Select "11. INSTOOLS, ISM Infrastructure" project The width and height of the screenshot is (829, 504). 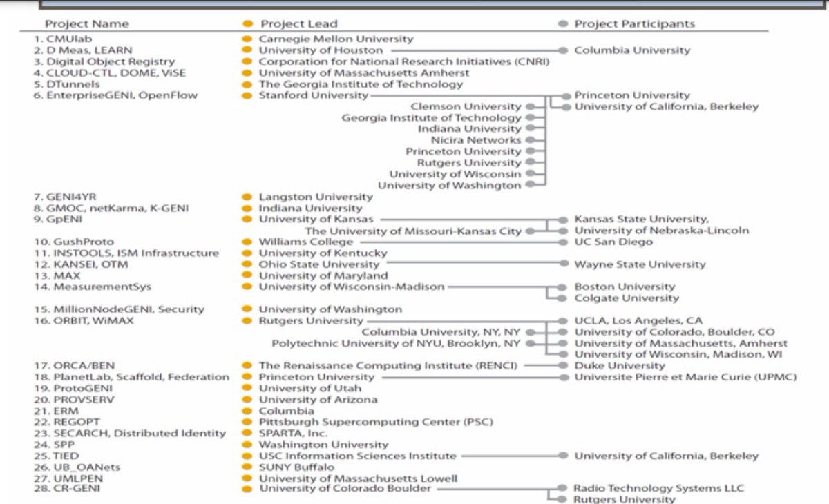tap(126, 253)
